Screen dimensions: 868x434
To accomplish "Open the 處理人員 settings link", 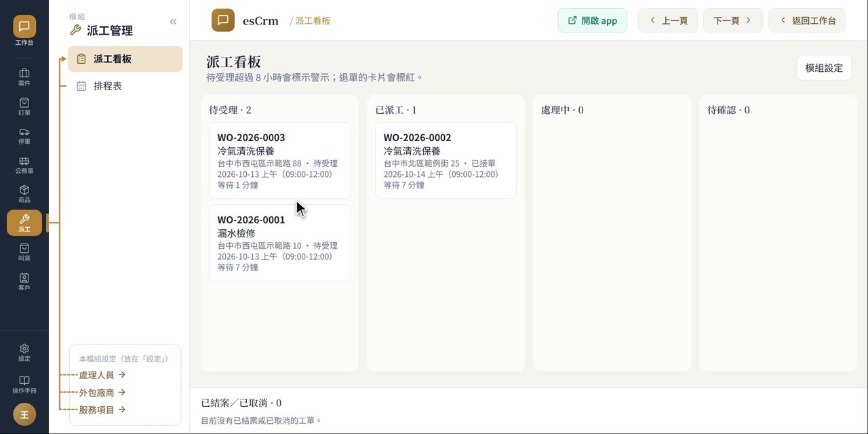I will (x=102, y=374).
